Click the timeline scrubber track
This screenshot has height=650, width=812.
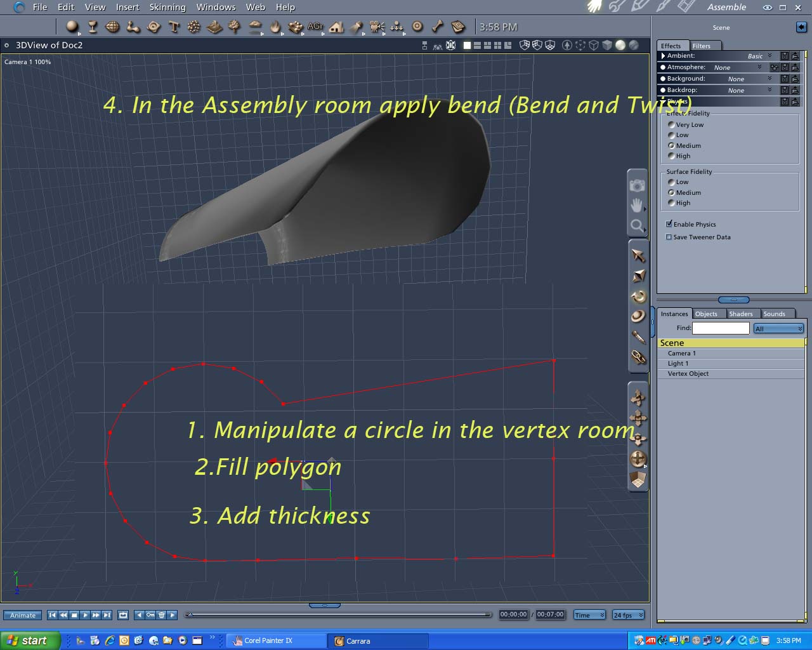[x=339, y=614]
